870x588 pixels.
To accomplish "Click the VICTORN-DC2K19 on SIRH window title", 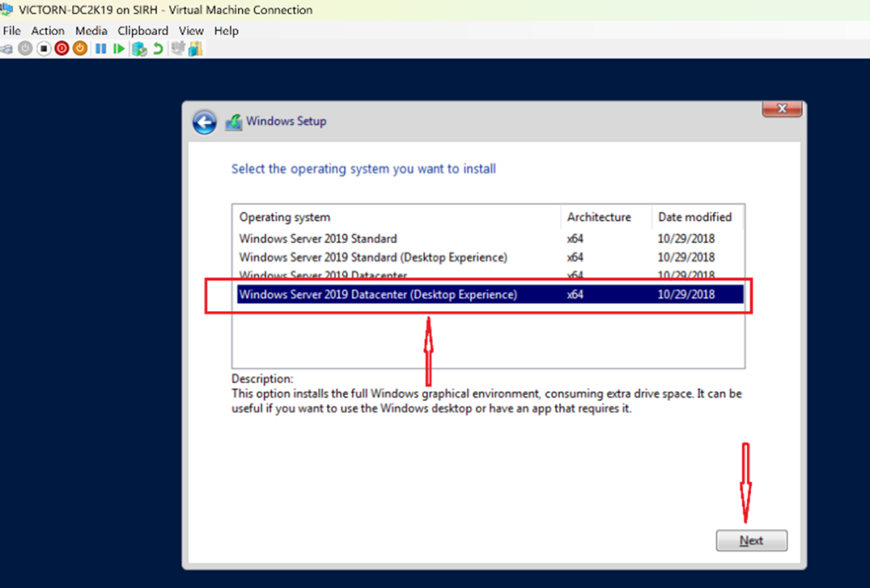I will [166, 10].
